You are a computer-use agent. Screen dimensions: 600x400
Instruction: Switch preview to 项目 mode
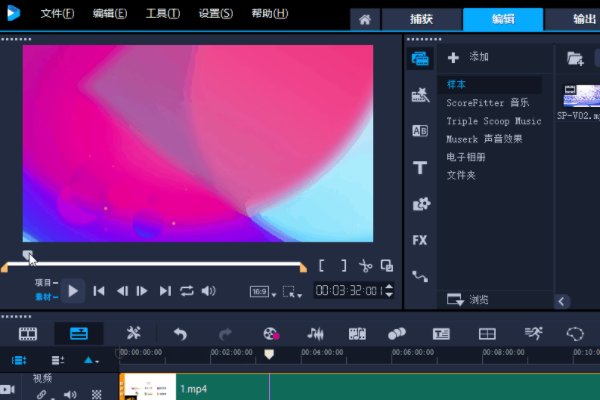click(46, 283)
